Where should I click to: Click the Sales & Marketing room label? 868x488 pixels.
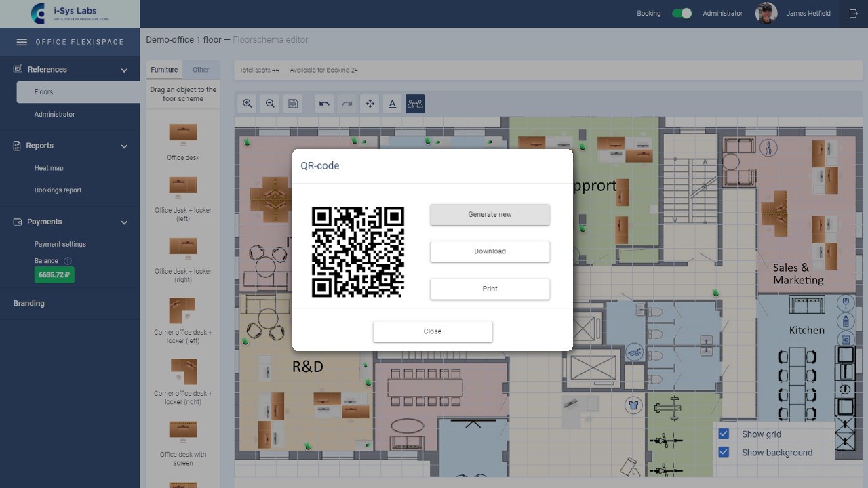[x=798, y=274]
